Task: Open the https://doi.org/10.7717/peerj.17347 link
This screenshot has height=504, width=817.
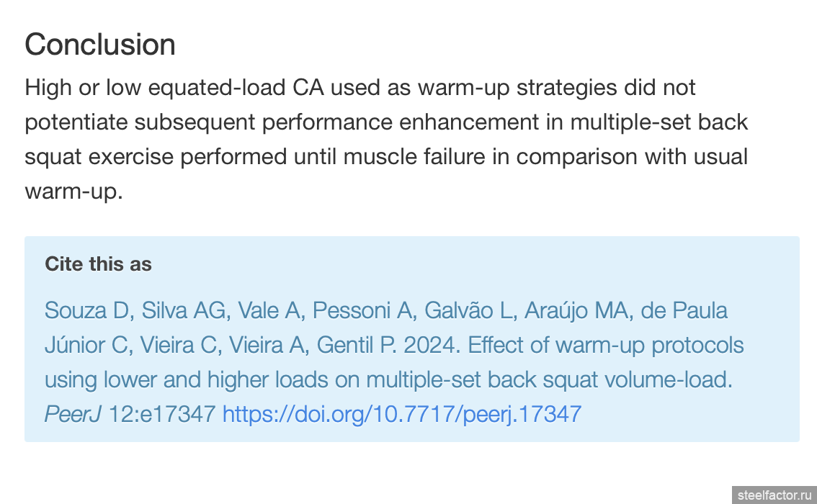Action: coord(402,415)
